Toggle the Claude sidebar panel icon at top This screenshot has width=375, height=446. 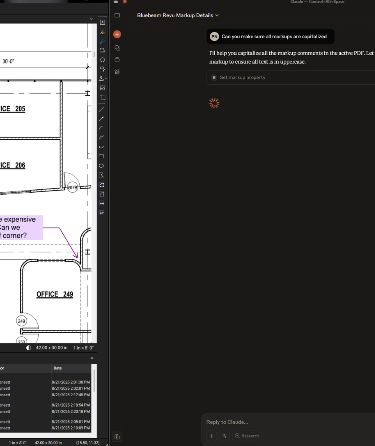(117, 15)
